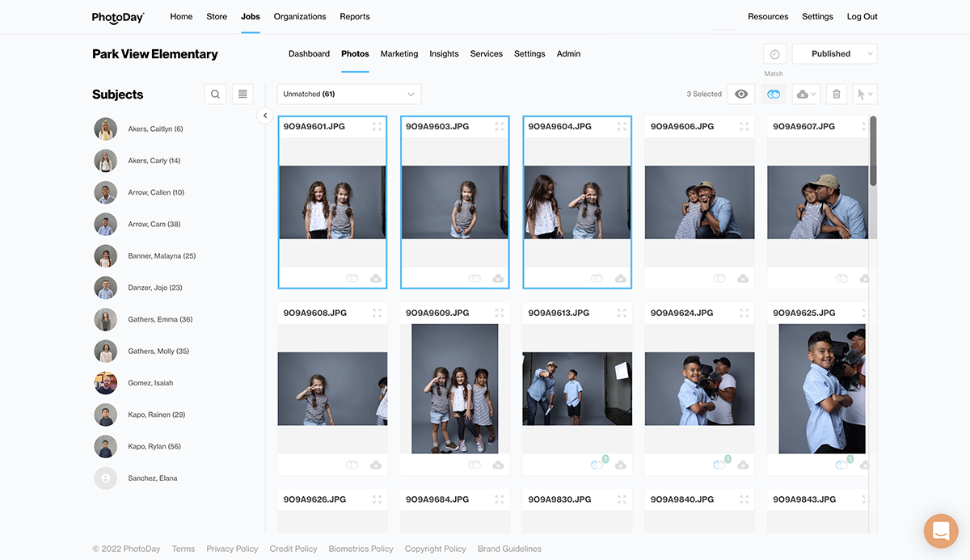This screenshot has height=560, width=970.
Task: Open the Terms footer link
Action: (183, 549)
